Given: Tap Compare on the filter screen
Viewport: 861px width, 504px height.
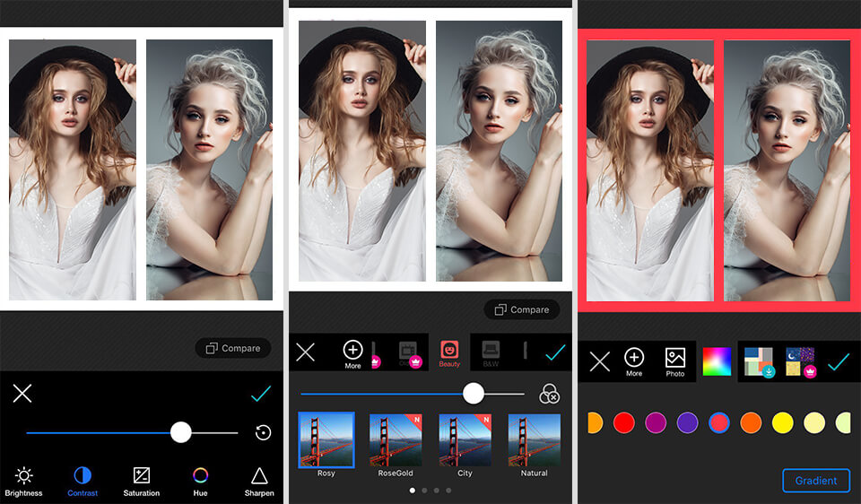Looking at the screenshot, I should 522,309.
